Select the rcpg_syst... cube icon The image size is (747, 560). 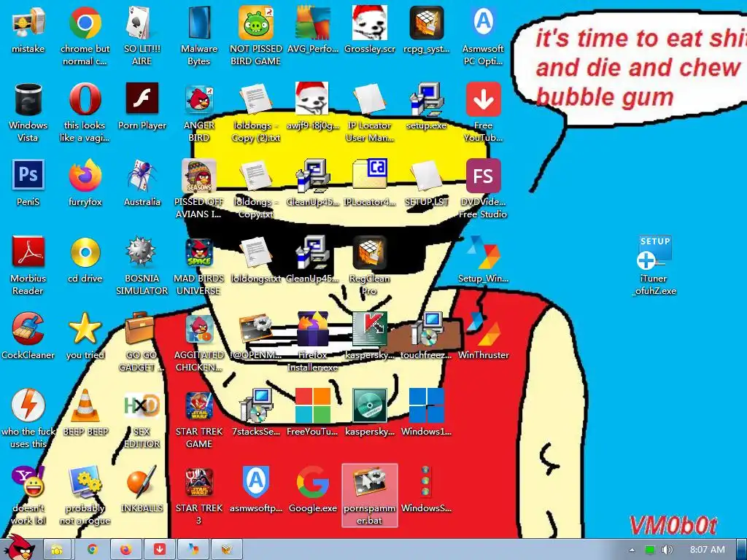click(426, 23)
